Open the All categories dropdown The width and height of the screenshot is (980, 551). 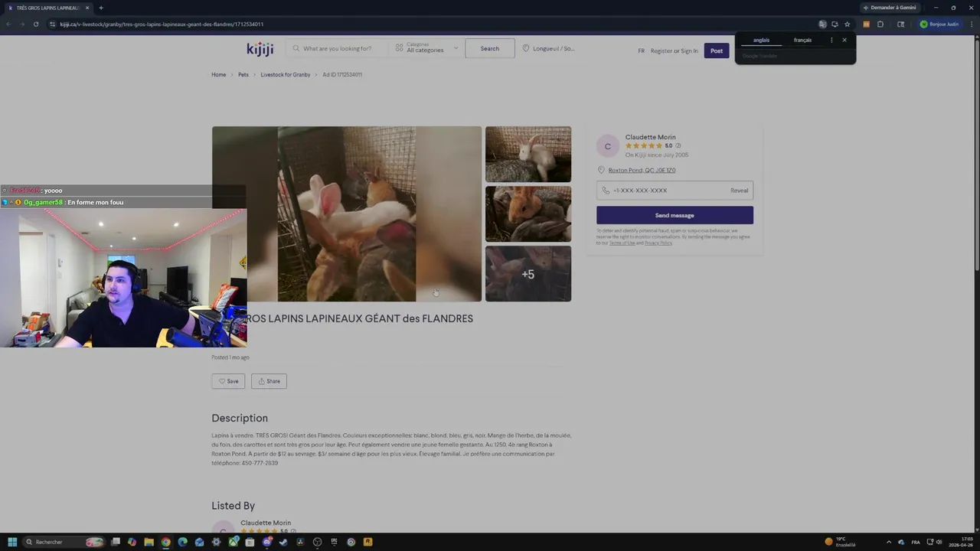[426, 48]
